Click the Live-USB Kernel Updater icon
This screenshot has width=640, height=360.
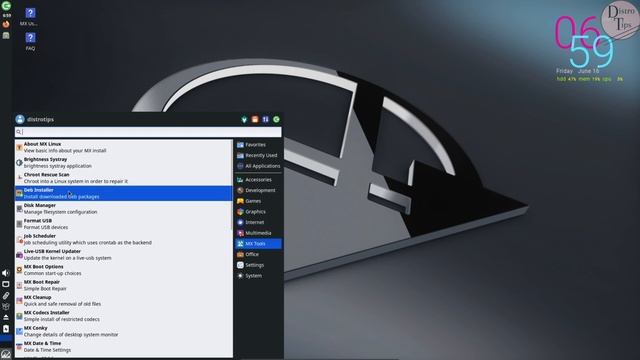point(19,255)
